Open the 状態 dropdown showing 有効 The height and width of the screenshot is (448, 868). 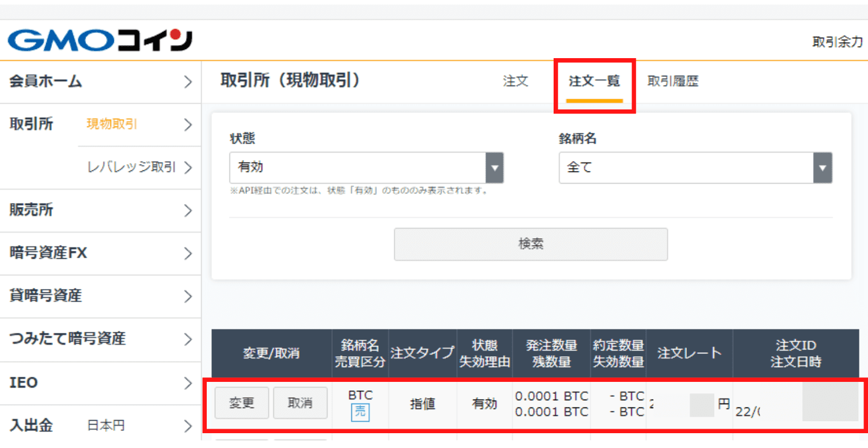(366, 168)
